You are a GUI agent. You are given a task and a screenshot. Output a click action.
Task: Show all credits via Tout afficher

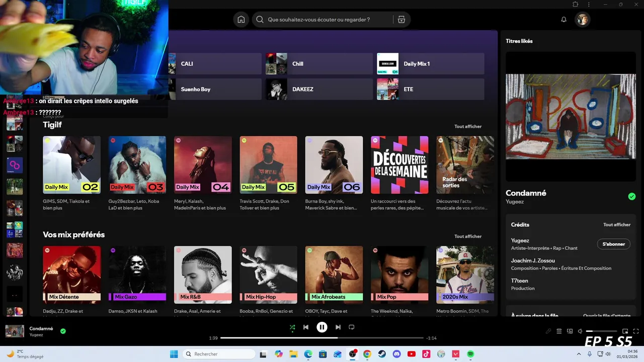(x=617, y=225)
